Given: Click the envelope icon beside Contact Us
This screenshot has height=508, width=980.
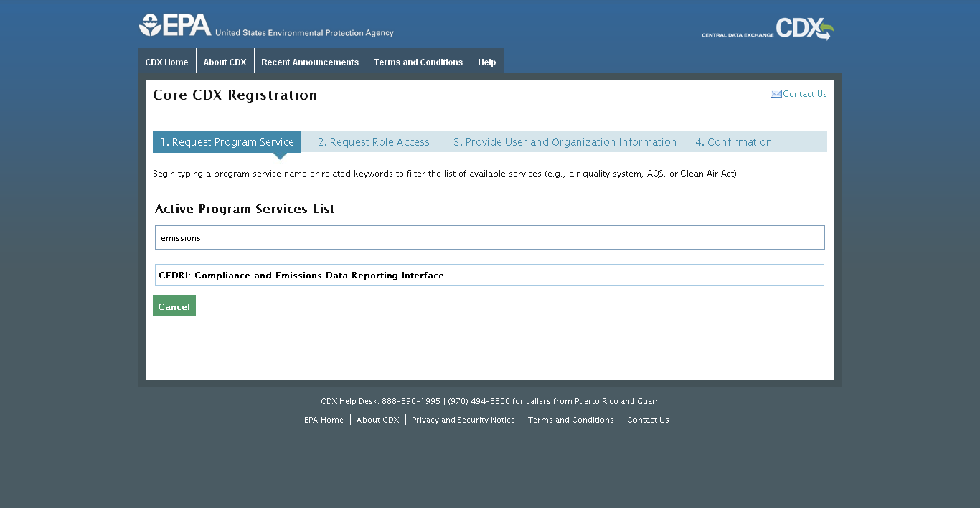Looking at the screenshot, I should click(x=776, y=93).
